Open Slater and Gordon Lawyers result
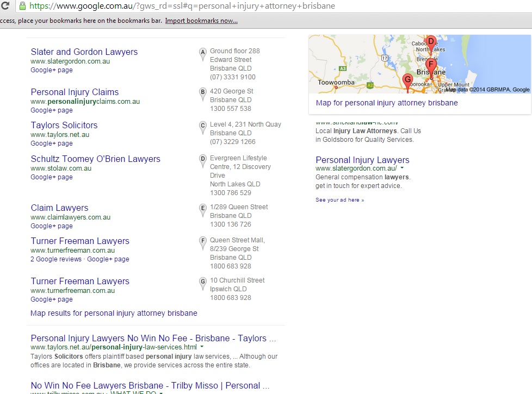The image size is (532, 394). [84, 52]
